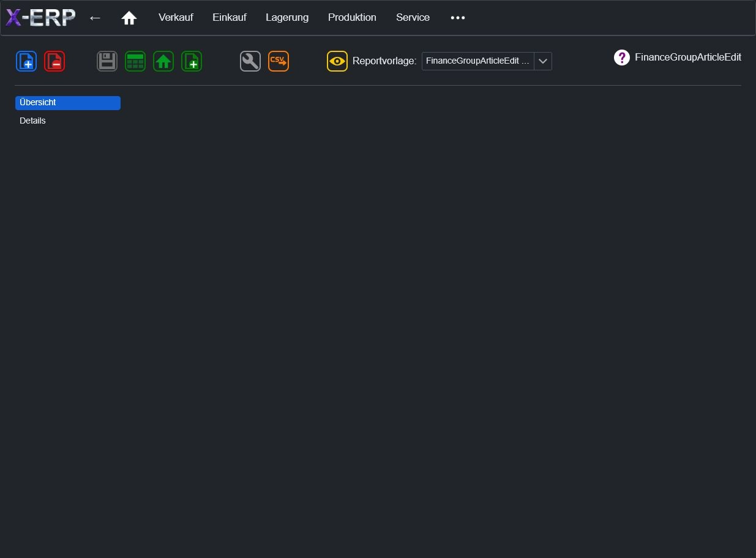The width and height of the screenshot is (756, 558).
Task: Open the green table view icon
Action: click(135, 61)
